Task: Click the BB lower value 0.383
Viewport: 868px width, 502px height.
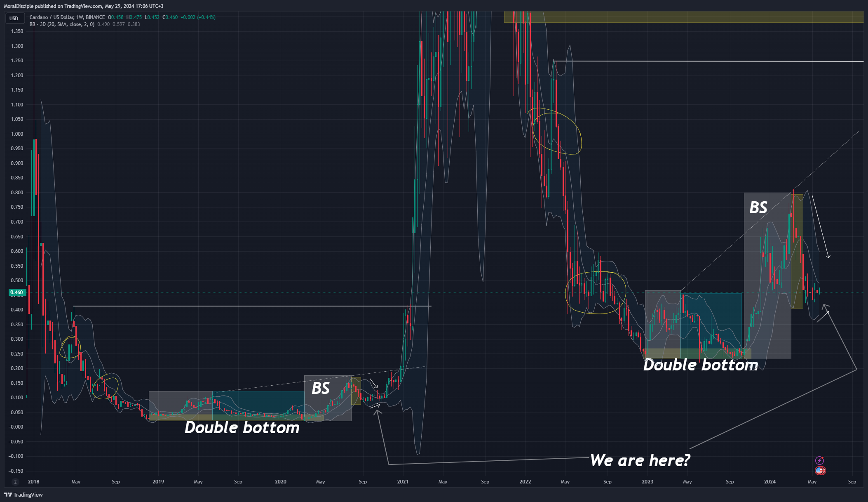Action: point(134,24)
